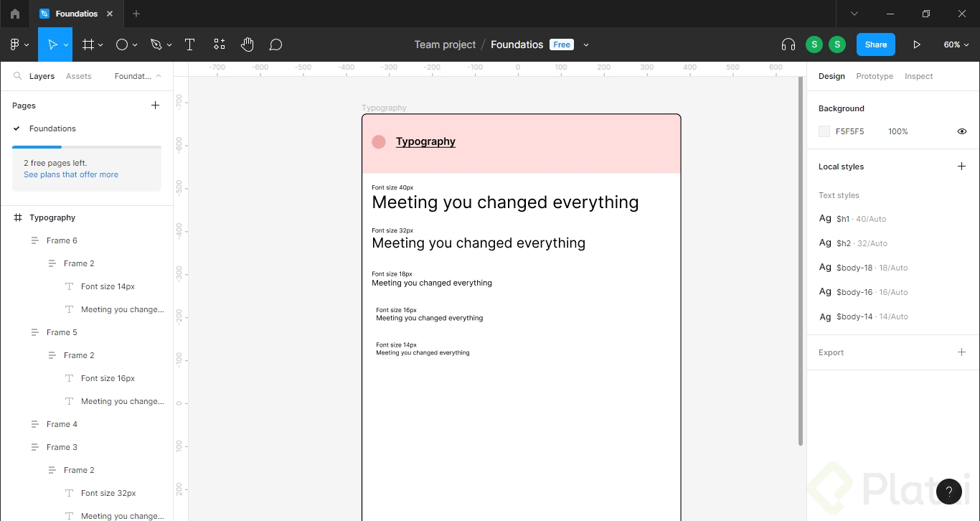Open the Frame tools dropdown arrow
This screenshot has height=521, width=980.
click(100, 44)
